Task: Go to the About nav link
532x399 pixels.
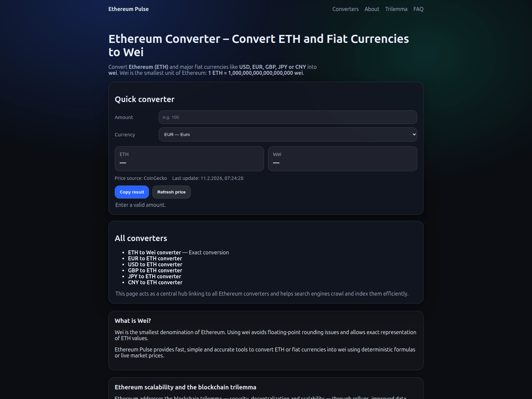Action: pos(371,9)
